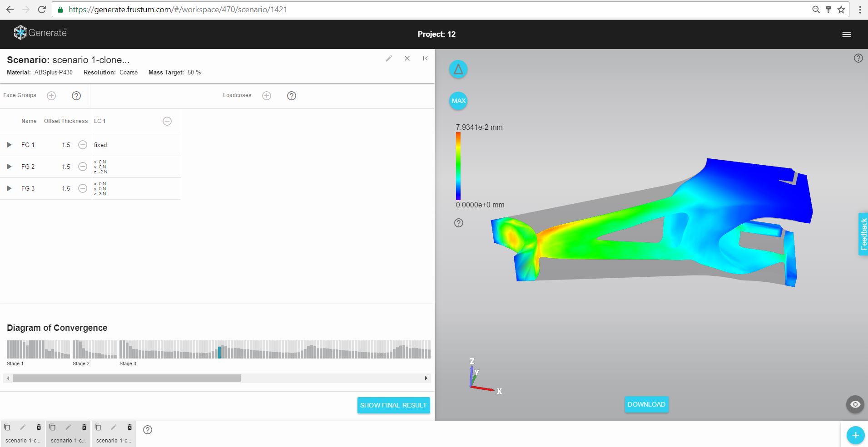Select the highlighted teal convergence bar
Screen dimensions: 868x447
pos(219,352)
